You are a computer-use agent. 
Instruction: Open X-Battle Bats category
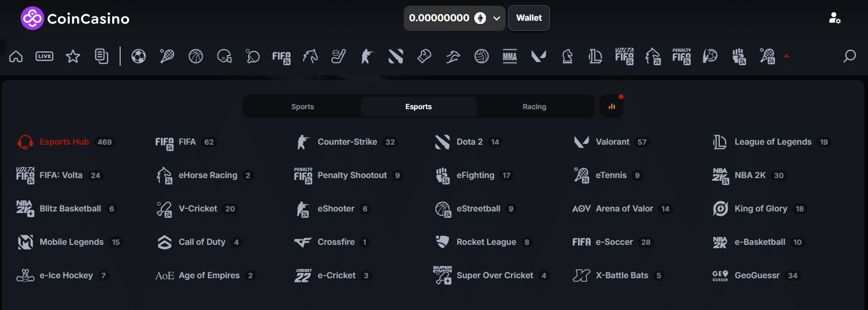click(619, 276)
